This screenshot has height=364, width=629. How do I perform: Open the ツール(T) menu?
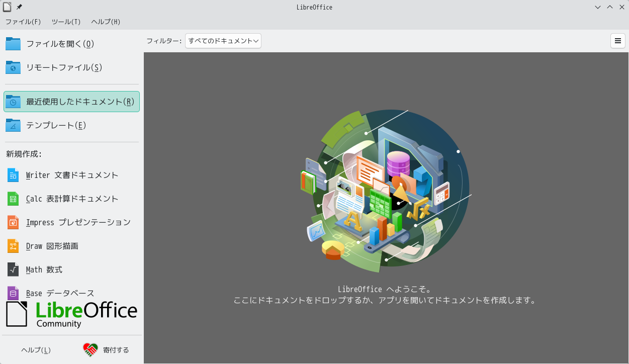coord(66,22)
